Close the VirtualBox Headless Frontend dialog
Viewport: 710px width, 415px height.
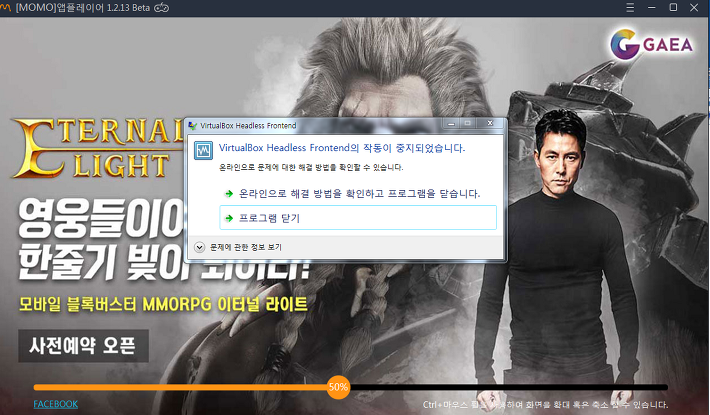(490, 123)
